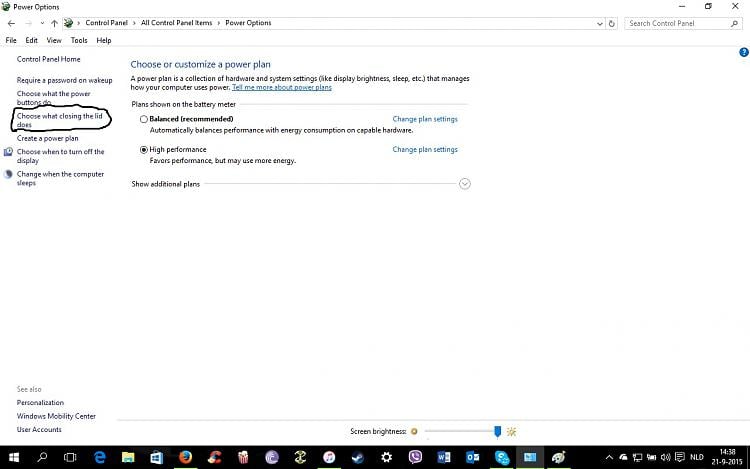Viewport: 750px width, 469px height.
Task: Open the Action Center notification icon
Action: (680, 458)
